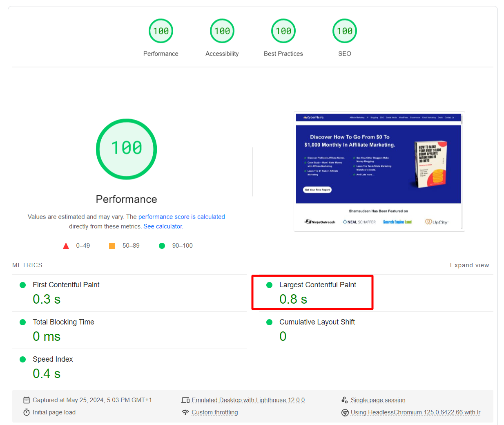The width and height of the screenshot is (504, 425).
Task: Click the Cumulative Layout Shift metric label
Action: pyautogui.click(x=317, y=322)
